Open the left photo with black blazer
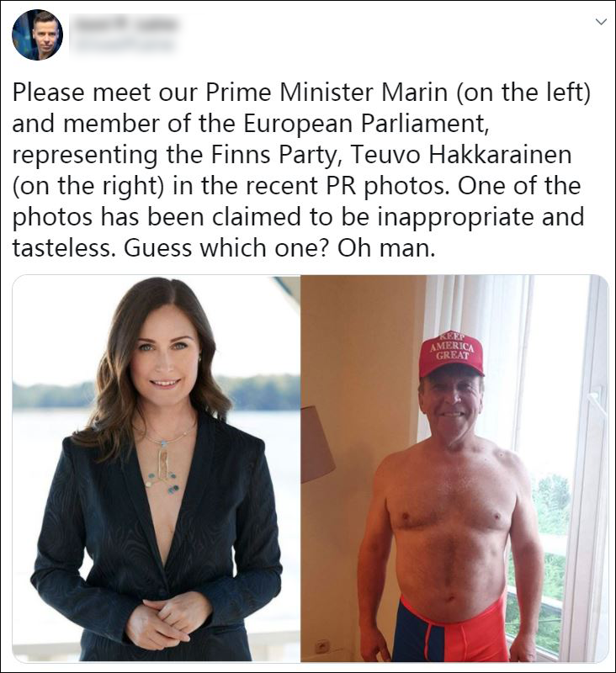The image size is (616, 673). [157, 469]
